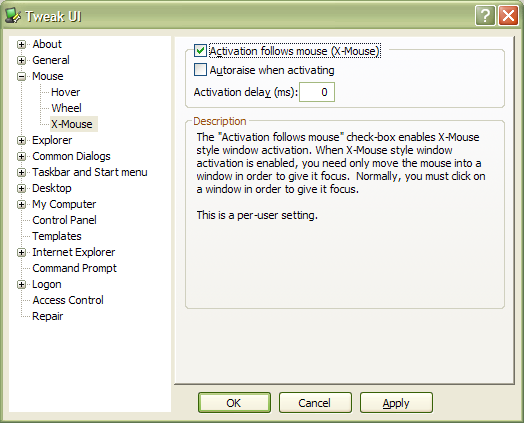The image size is (524, 423).
Task: Expand the Common Dialogs node
Action: 21,156
